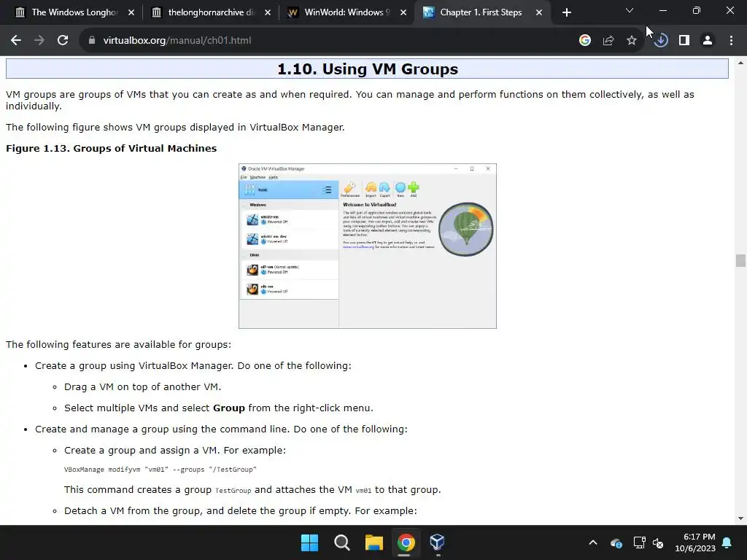
Task: Open the clock showing 6:17 PM
Action: (x=695, y=542)
